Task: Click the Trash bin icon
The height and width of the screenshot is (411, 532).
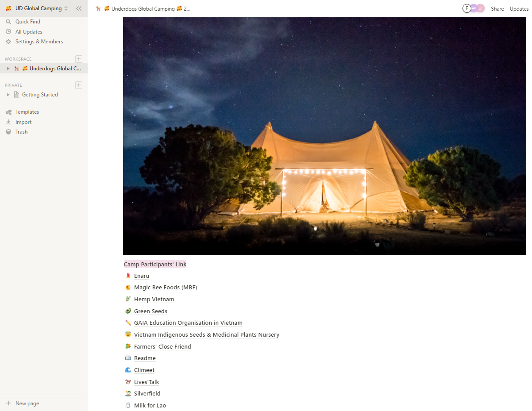Action: pos(8,132)
